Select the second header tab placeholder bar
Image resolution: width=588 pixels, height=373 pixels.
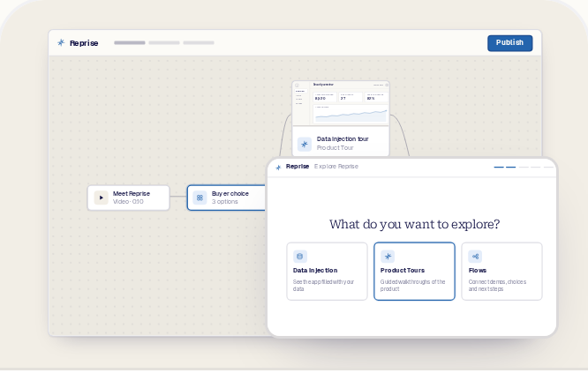point(164,42)
